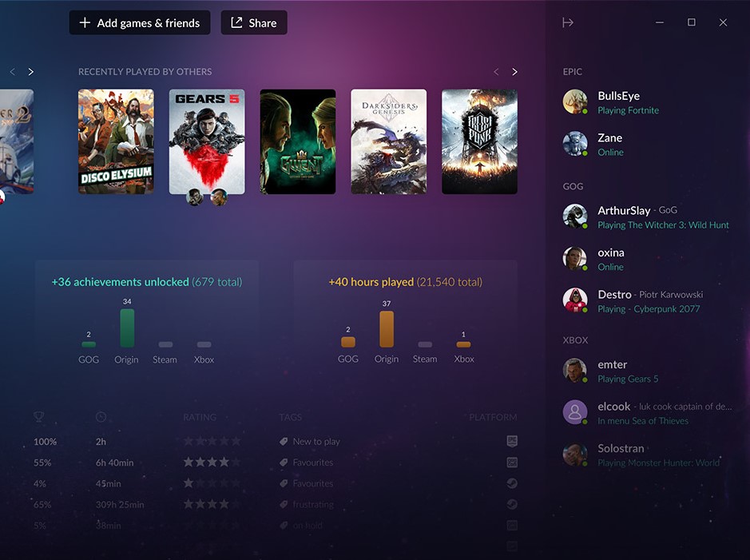Sort the list by the RATING column header
The width and height of the screenshot is (750, 560).
point(200,417)
